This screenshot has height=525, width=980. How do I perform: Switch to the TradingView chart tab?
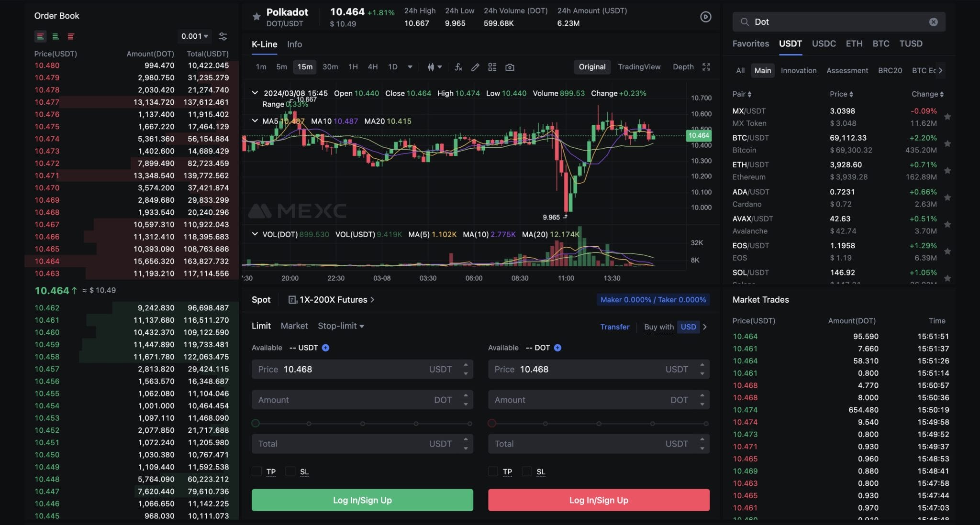(x=639, y=67)
